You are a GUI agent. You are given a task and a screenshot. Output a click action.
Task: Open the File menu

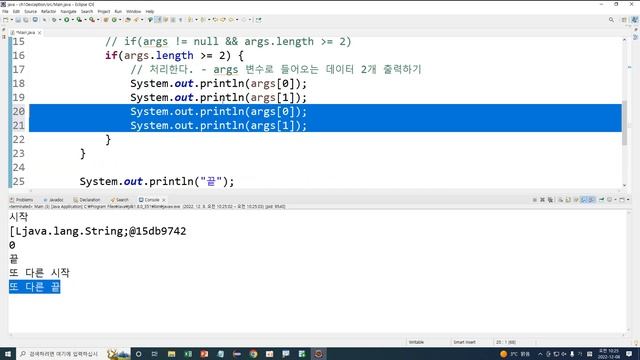(5, 11)
